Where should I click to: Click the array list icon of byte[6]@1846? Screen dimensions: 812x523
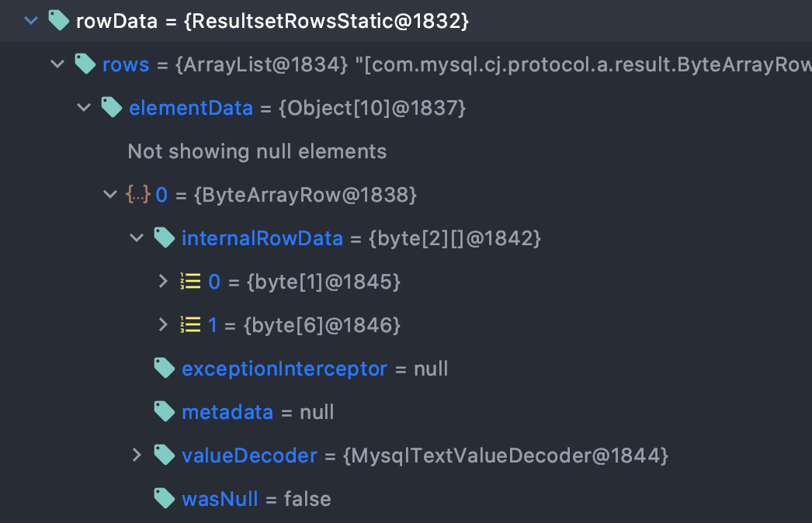[x=190, y=324]
